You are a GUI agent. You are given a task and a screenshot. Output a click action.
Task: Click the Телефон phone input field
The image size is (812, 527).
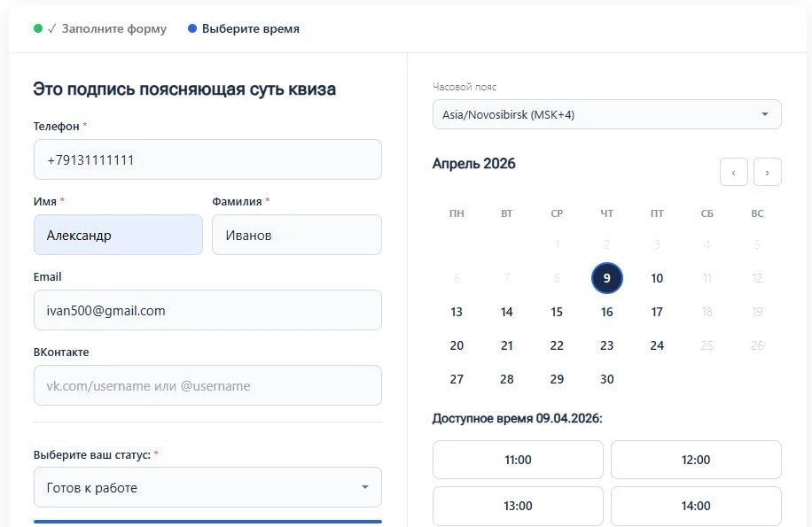coord(207,159)
